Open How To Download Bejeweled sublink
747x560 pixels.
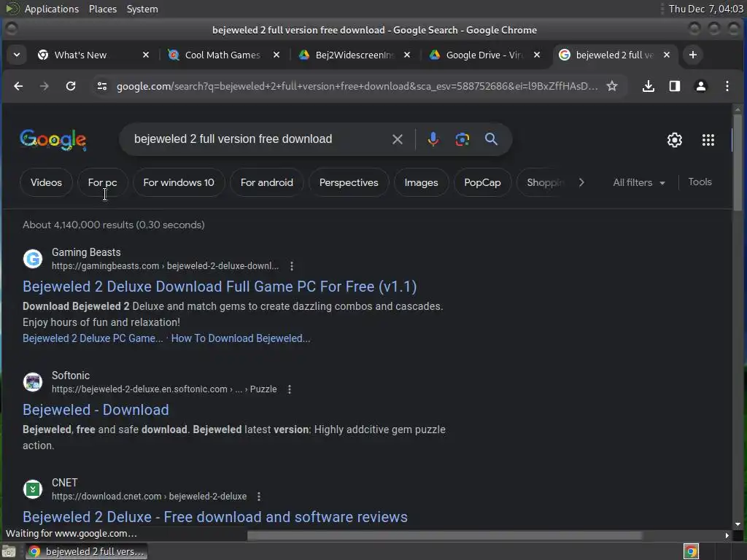tap(241, 338)
